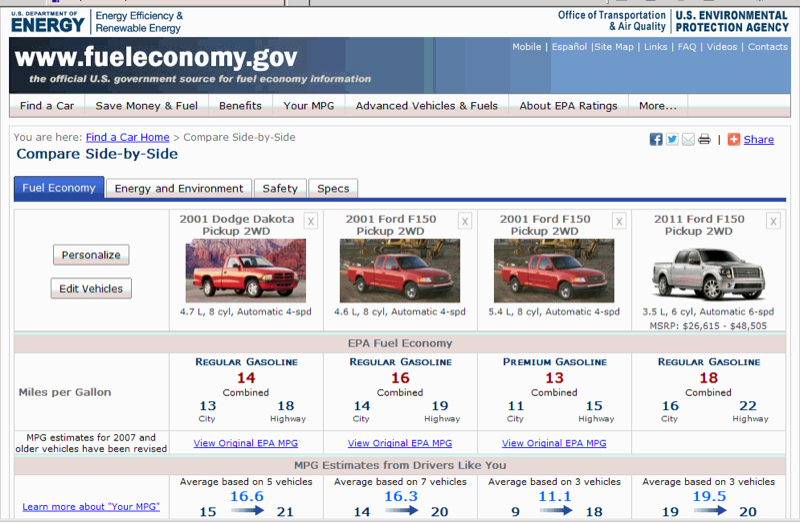800x523 pixels.
Task: Open Learn more about "Your MPG" link
Action: coord(91,507)
